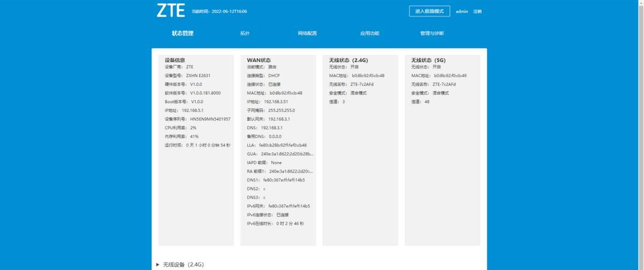
Task: Click the 备用DNS 0.0.0.0 row
Action: click(264, 136)
